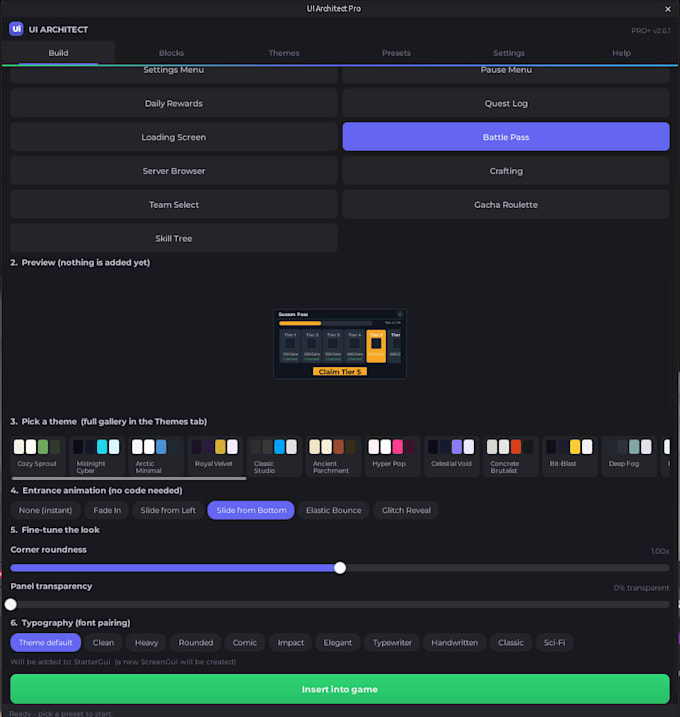
Task: Pick the Cozy Sprout theme swatch
Action: [x=37, y=456]
